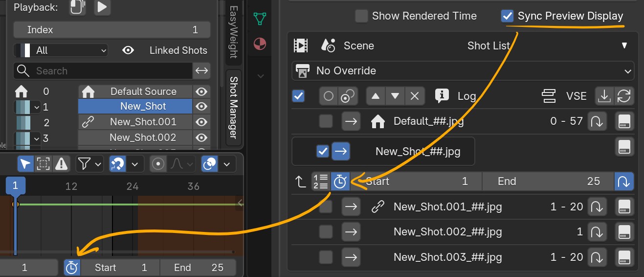Click the VSE strips icon
The height and width of the screenshot is (277, 644).
pyautogui.click(x=549, y=96)
